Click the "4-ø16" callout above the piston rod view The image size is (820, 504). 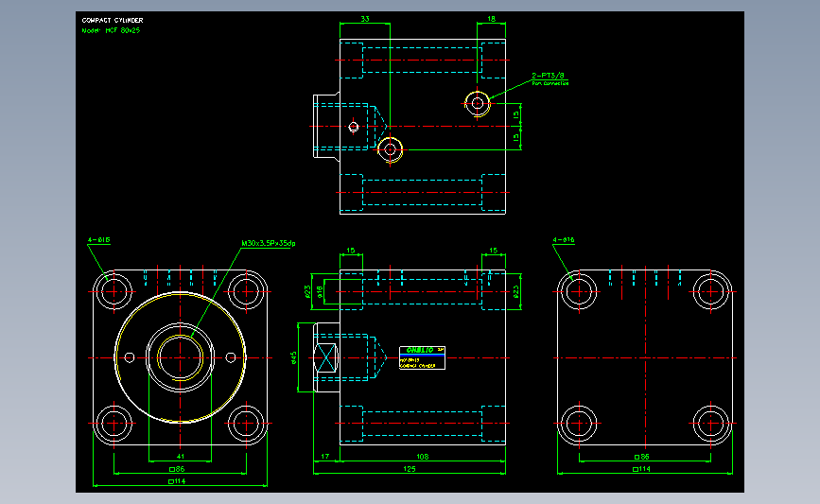[99, 240]
